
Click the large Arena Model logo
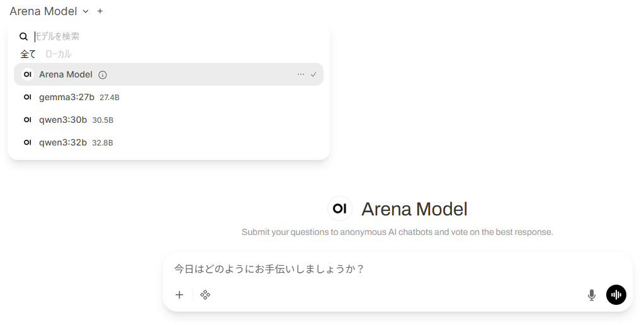point(340,208)
